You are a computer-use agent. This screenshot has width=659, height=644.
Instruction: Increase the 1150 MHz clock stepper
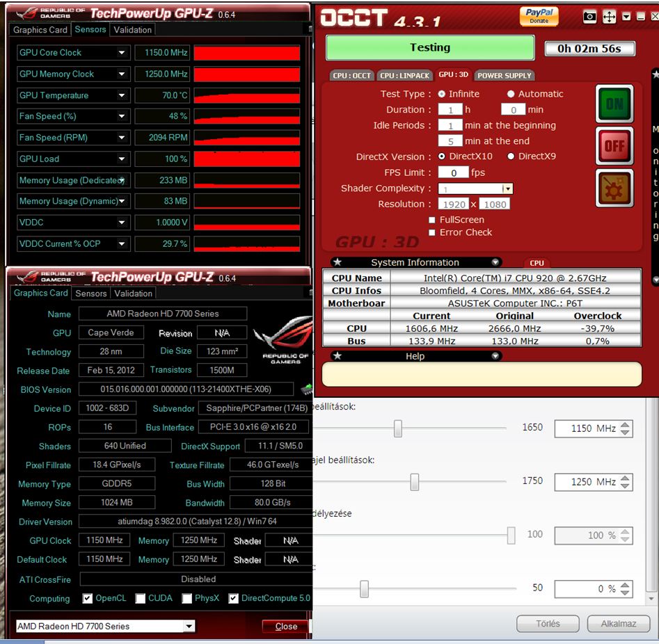pyautogui.click(x=625, y=425)
